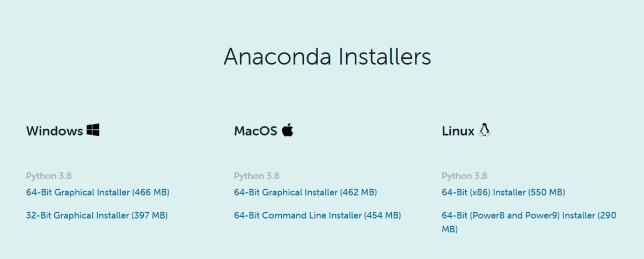This screenshot has width=644, height=259.
Task: Download the Windows 32-Bit Graphical Installer
Action: [97, 216]
